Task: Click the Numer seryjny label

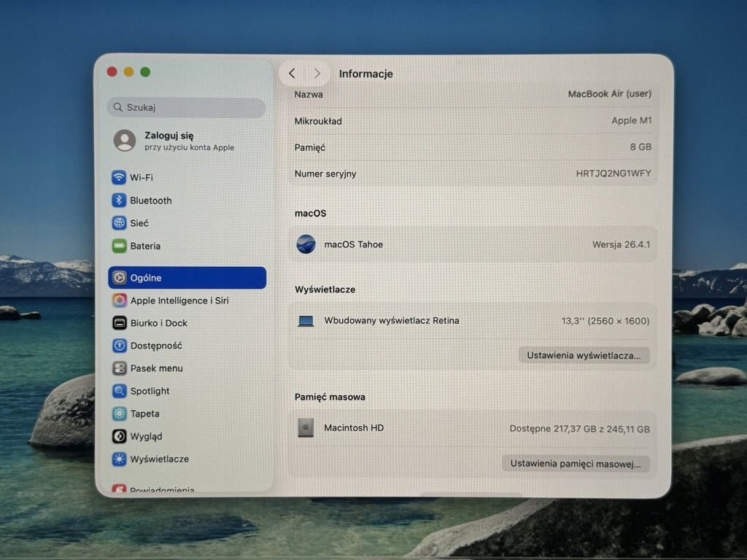Action: (325, 174)
